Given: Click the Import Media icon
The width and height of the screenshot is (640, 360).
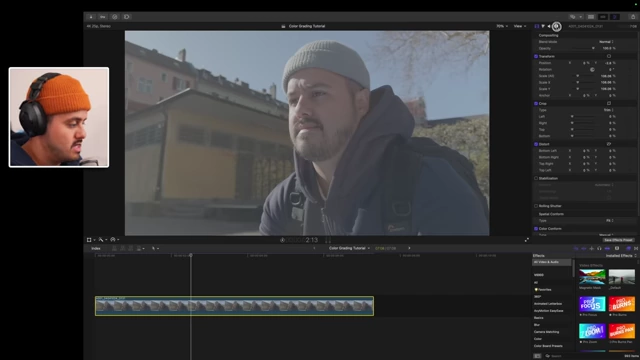Looking at the screenshot, I should tap(91, 17).
